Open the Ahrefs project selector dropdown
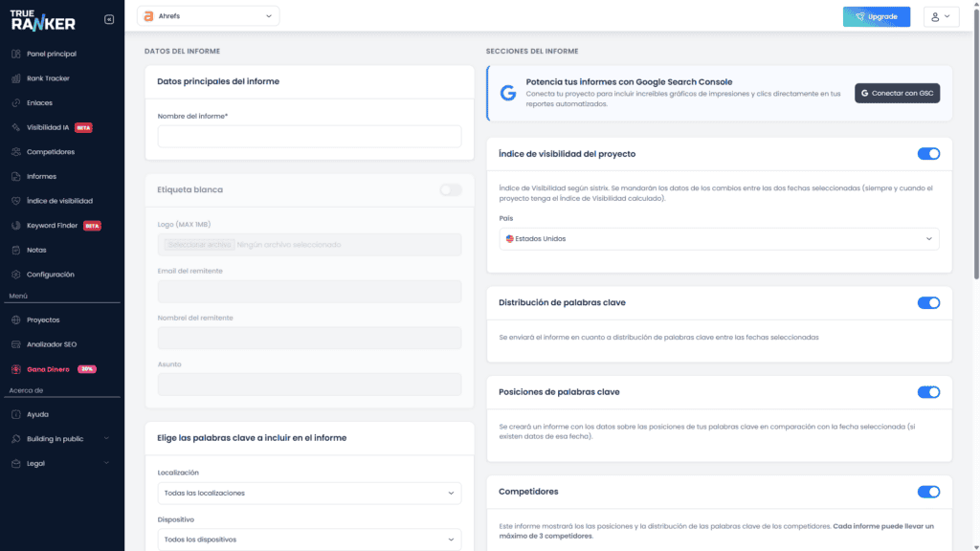Viewport: 980px width, 551px height. click(209, 16)
